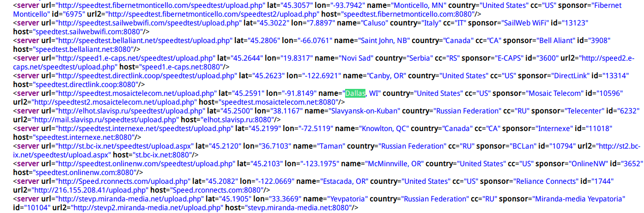This screenshot has height=213, width=644.
Task: Click the host value "speedtest.fibernetmonticello.com:8080"
Action: point(408,14)
